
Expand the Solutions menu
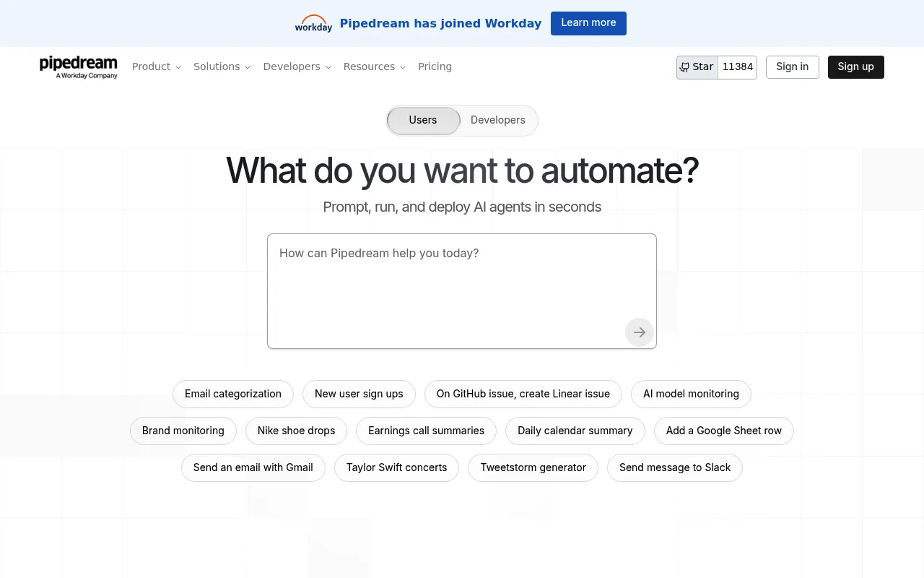tap(222, 66)
